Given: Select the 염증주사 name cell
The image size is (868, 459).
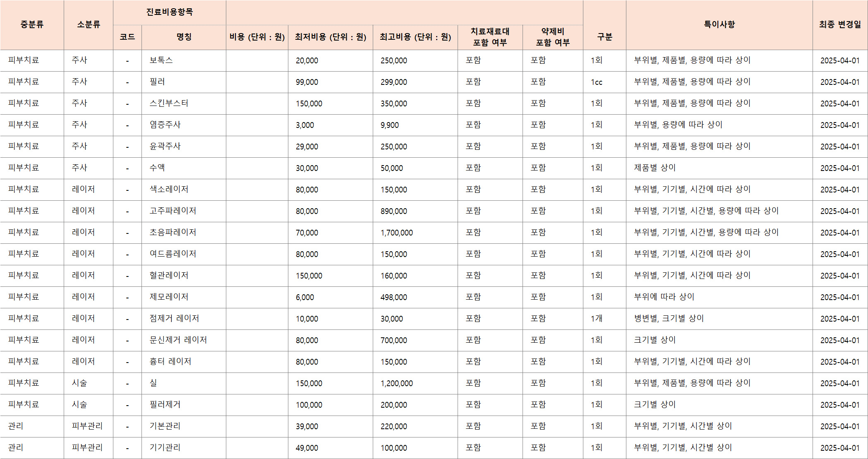Looking at the screenshot, I should tap(184, 125).
